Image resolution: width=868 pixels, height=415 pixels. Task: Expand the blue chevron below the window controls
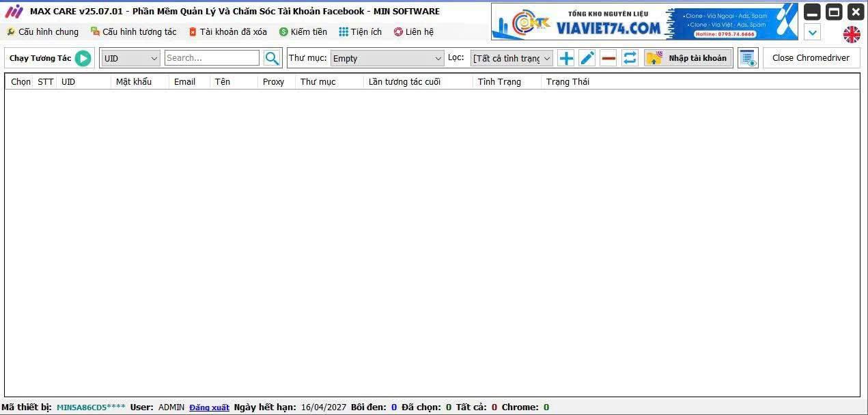(812, 32)
